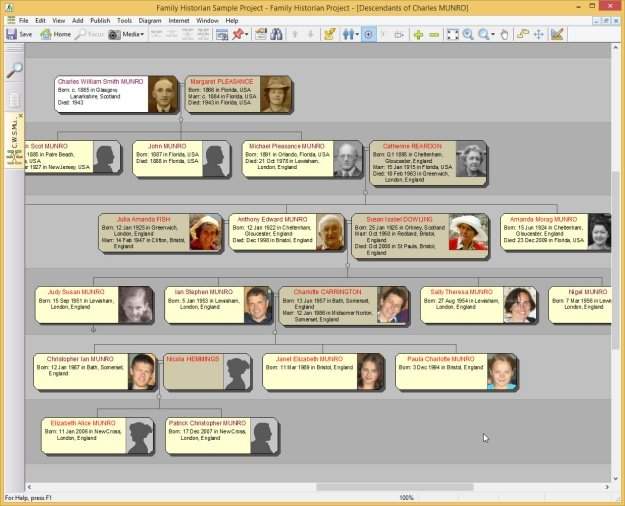Click the magnifier icon in left sidebar
This screenshot has width=625, height=506.
click(x=14, y=70)
